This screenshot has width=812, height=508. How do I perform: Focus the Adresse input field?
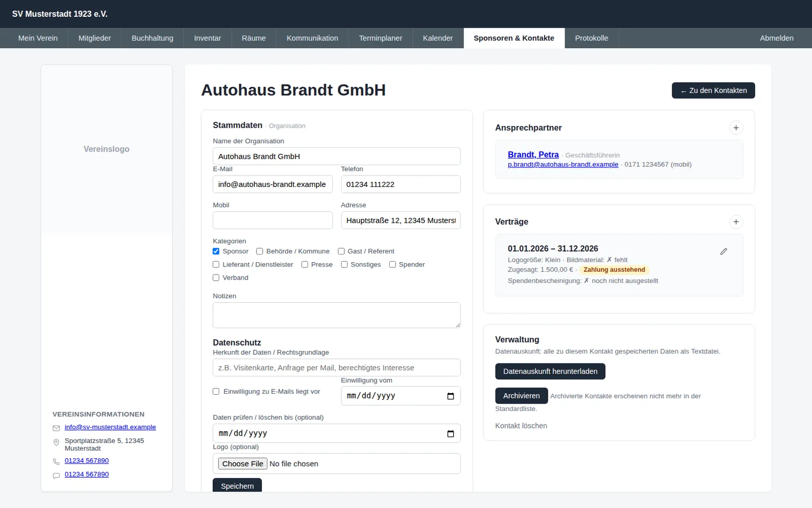401,220
